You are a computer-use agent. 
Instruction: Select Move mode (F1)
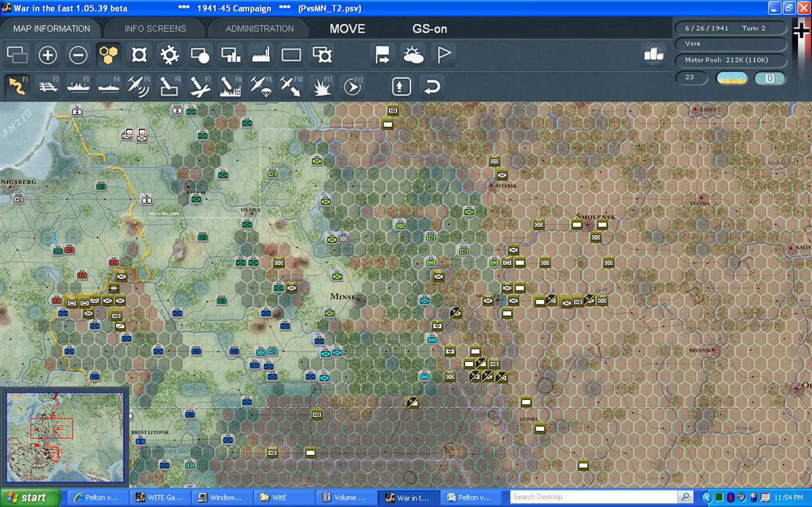17,86
